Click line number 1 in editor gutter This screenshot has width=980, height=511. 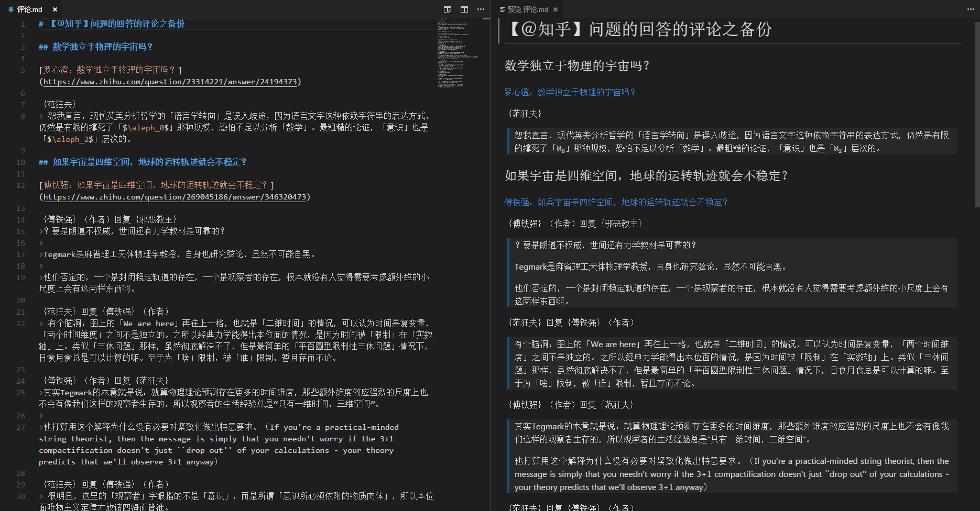coord(23,24)
